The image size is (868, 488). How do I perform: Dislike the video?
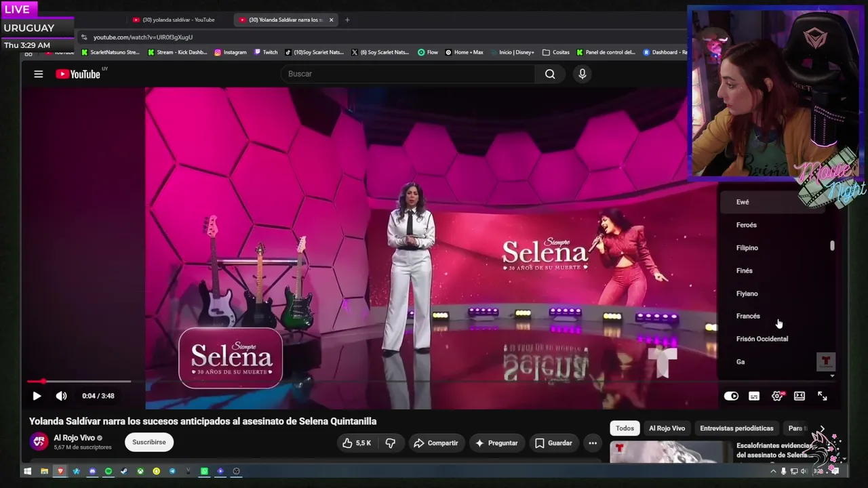[391, 443]
